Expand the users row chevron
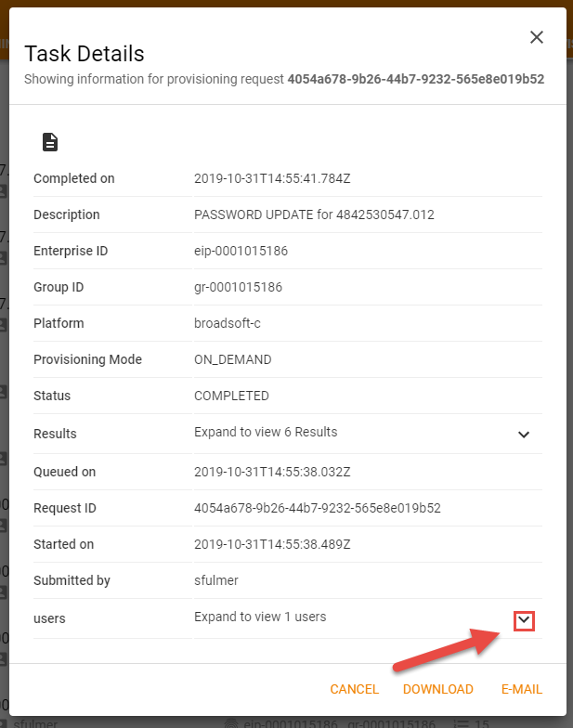This screenshot has height=728, width=573. coord(524,620)
